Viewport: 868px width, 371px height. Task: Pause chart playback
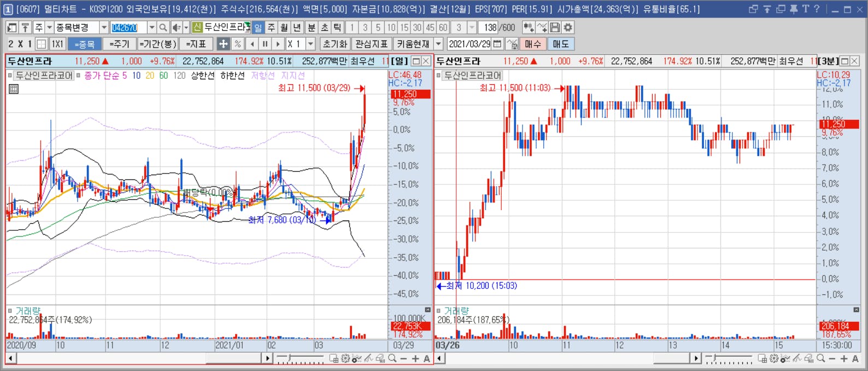tap(265, 44)
